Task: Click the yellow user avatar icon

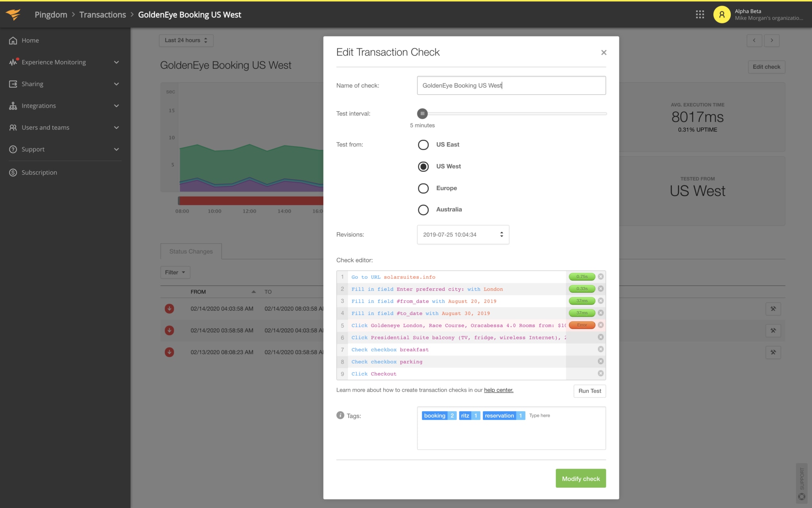Action: 722,15
